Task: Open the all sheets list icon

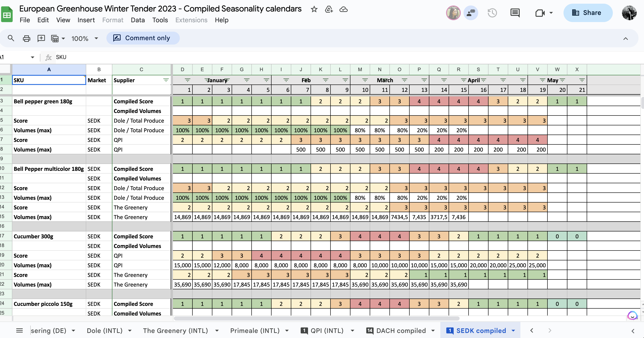Action: tap(19, 330)
